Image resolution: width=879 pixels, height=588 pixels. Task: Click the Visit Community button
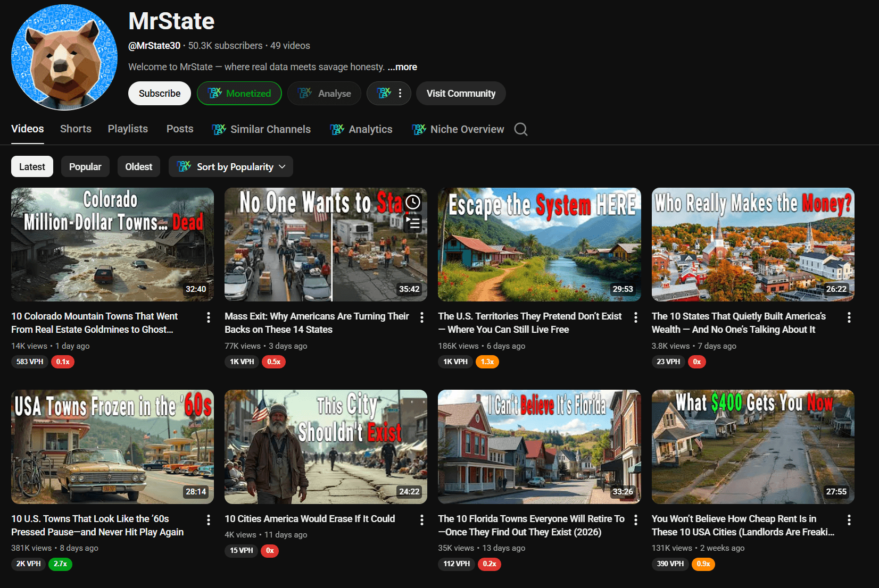(461, 94)
